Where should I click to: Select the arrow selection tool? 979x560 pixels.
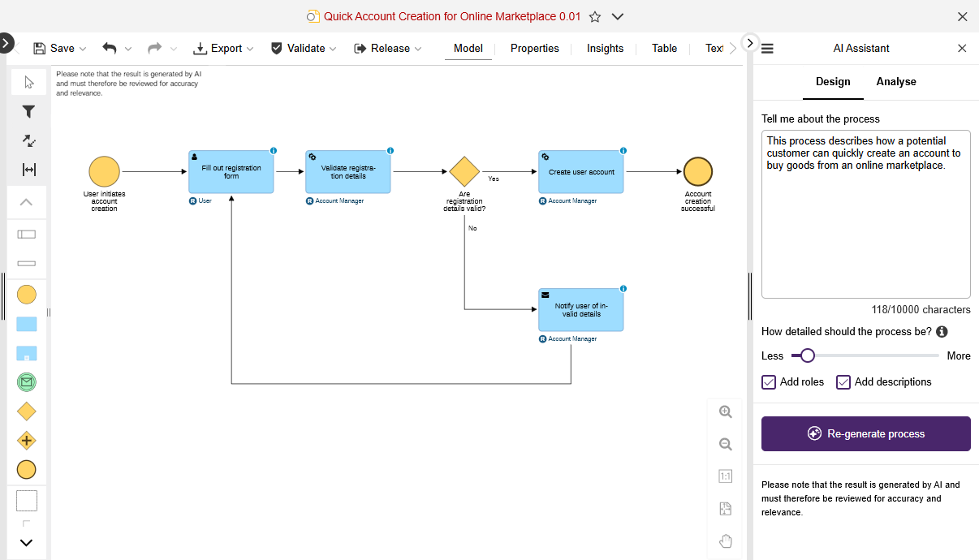[28, 82]
